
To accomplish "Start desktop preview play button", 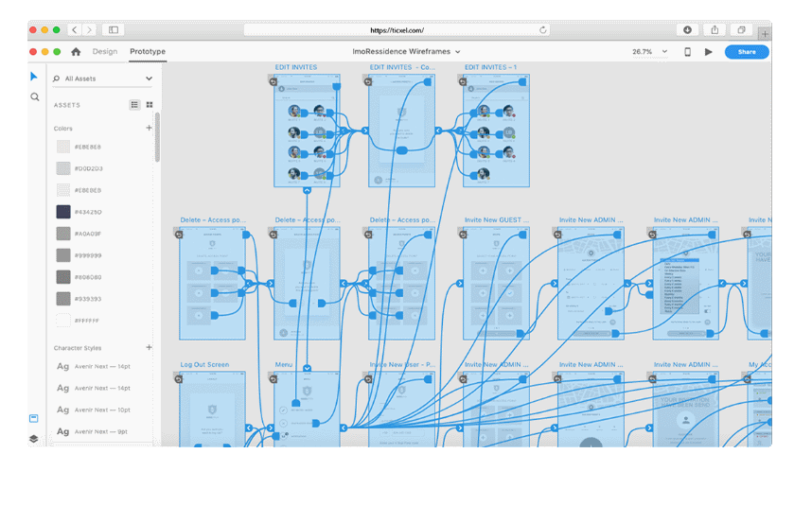I will point(709,52).
